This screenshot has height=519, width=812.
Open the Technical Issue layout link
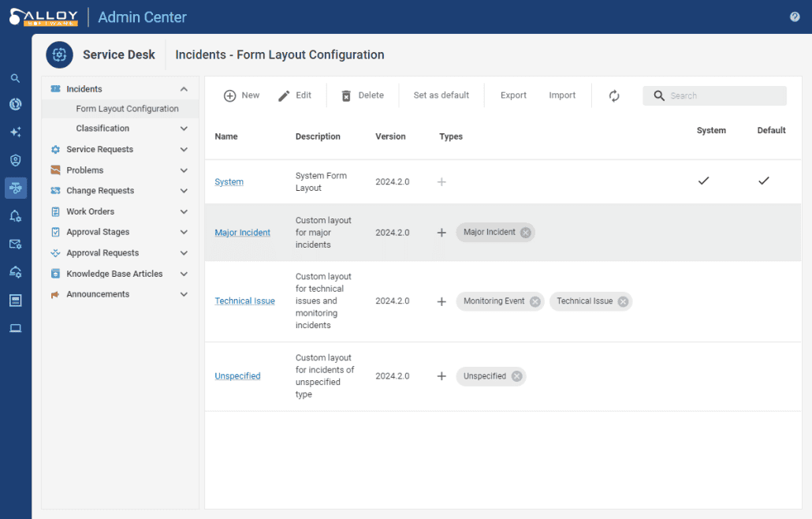coord(244,301)
